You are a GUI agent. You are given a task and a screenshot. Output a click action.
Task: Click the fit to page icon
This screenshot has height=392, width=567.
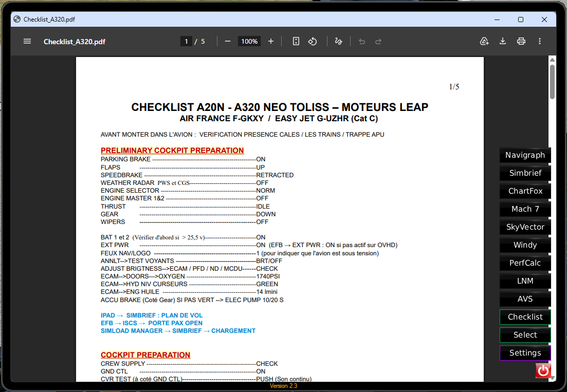coord(296,41)
